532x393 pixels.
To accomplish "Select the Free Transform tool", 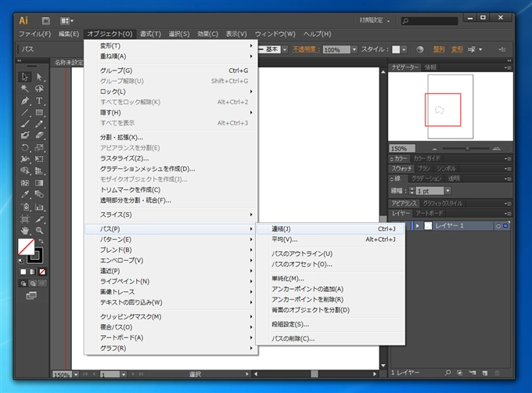I will (39, 159).
